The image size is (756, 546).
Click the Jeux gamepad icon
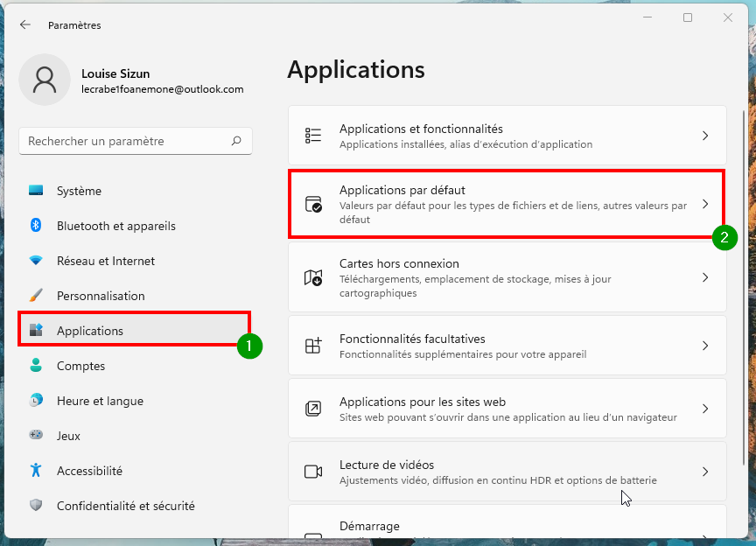36,435
